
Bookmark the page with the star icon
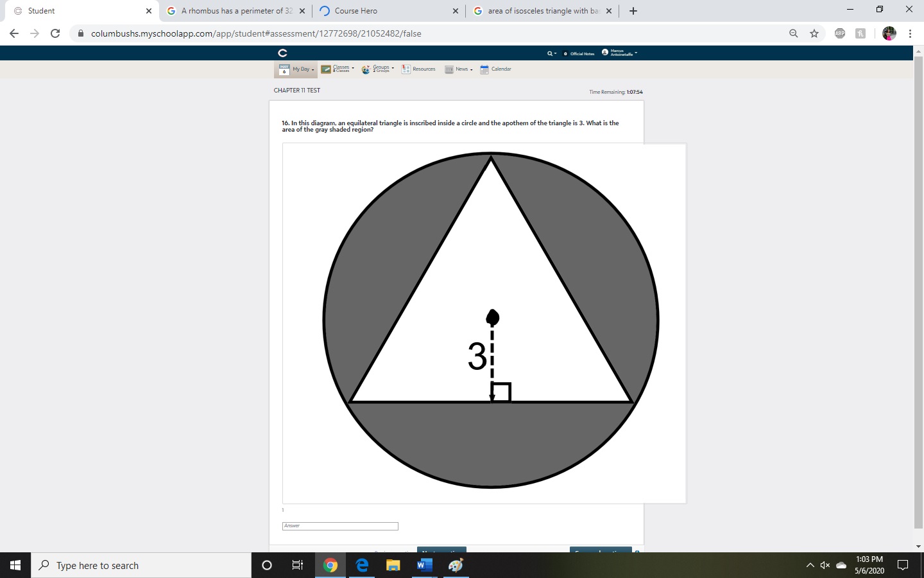(814, 33)
